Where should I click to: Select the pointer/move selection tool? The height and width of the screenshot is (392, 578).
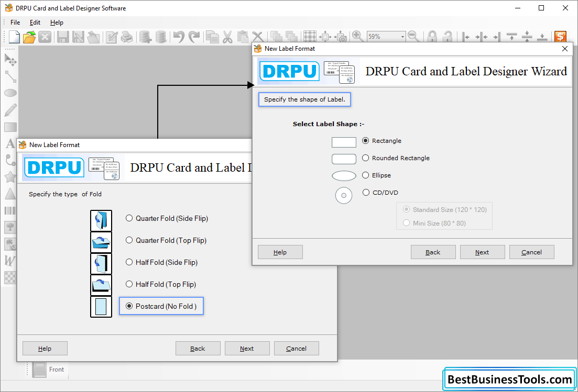click(x=10, y=60)
